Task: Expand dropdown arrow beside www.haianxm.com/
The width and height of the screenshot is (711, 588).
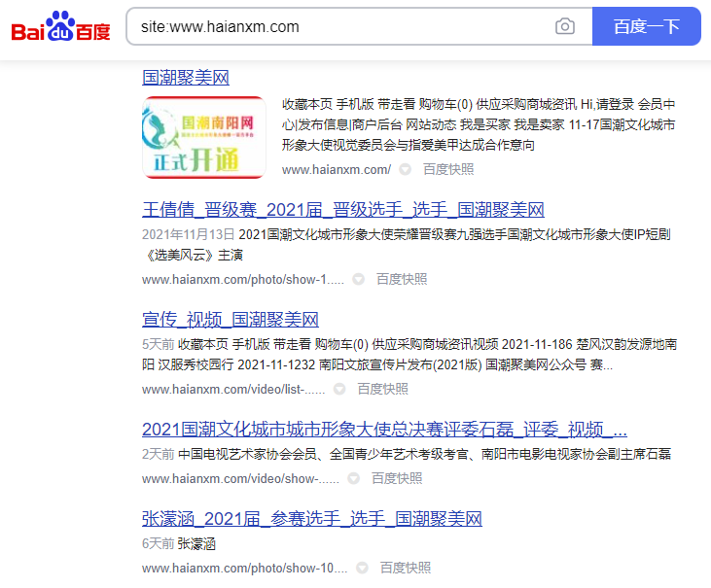Action: pos(405,169)
